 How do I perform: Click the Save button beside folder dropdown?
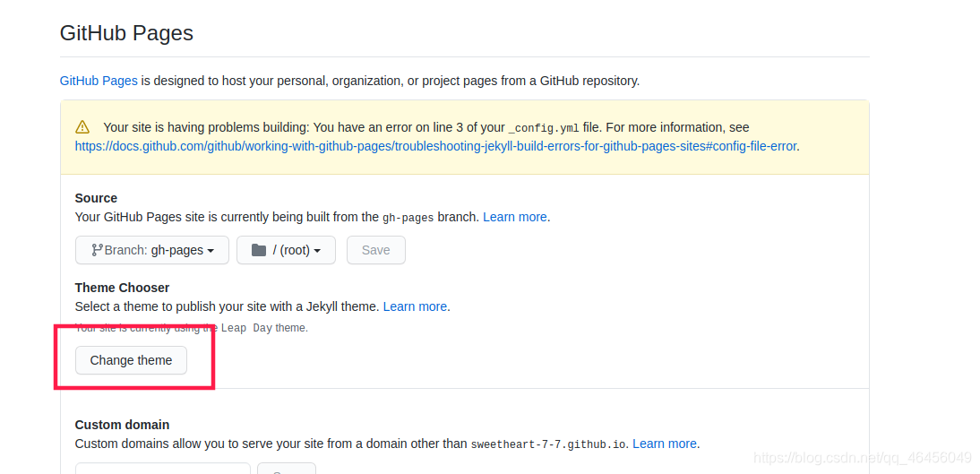coord(376,250)
